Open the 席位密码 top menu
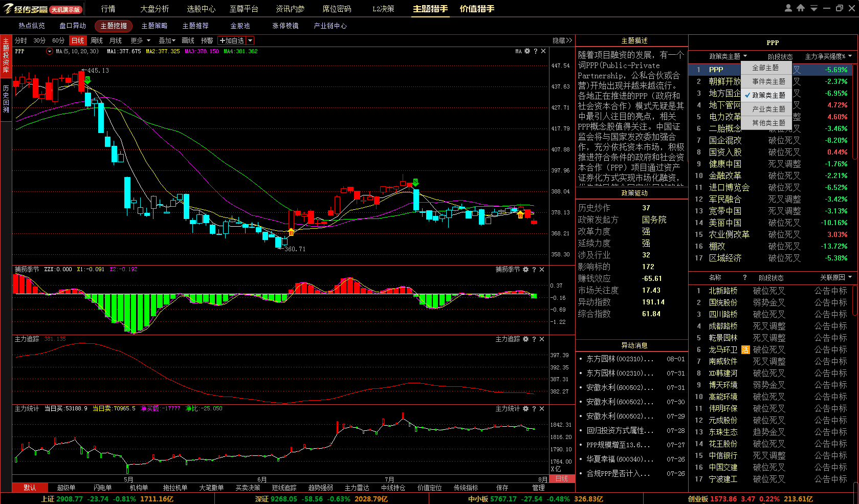This screenshot has width=859, height=504. click(337, 9)
